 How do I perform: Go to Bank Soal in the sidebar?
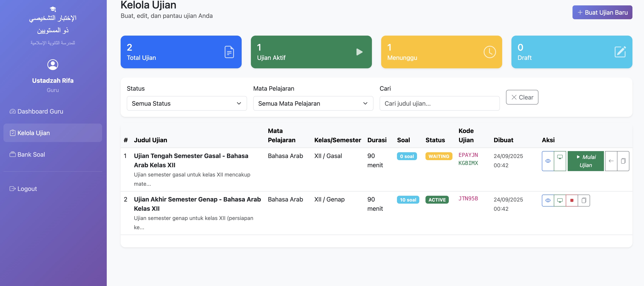pyautogui.click(x=31, y=154)
